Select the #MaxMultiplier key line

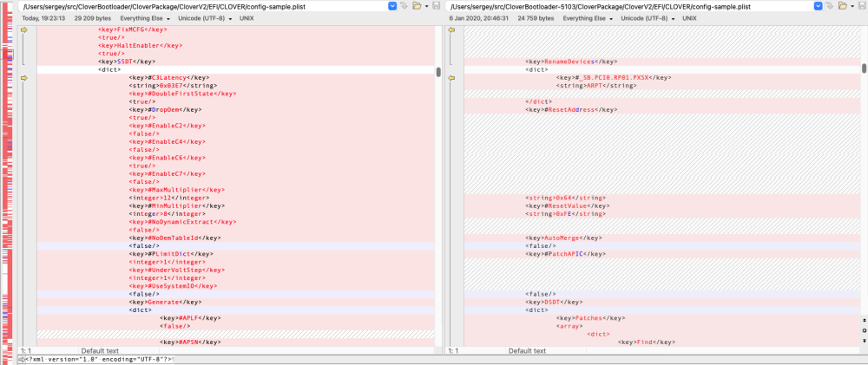pos(176,190)
